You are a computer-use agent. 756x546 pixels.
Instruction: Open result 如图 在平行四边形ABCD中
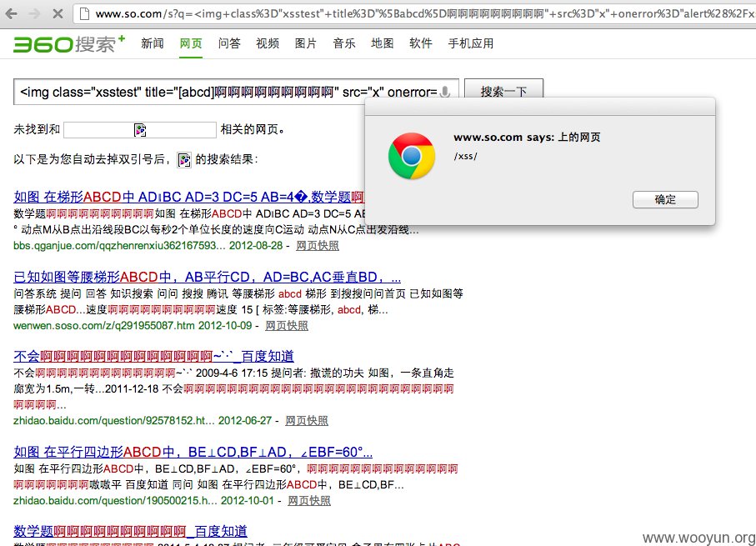coord(193,452)
